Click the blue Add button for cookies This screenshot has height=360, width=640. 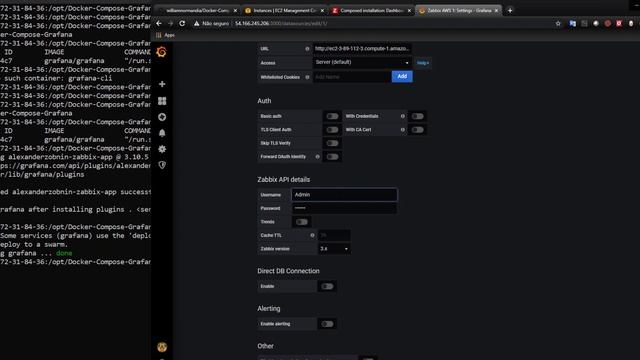(402, 76)
